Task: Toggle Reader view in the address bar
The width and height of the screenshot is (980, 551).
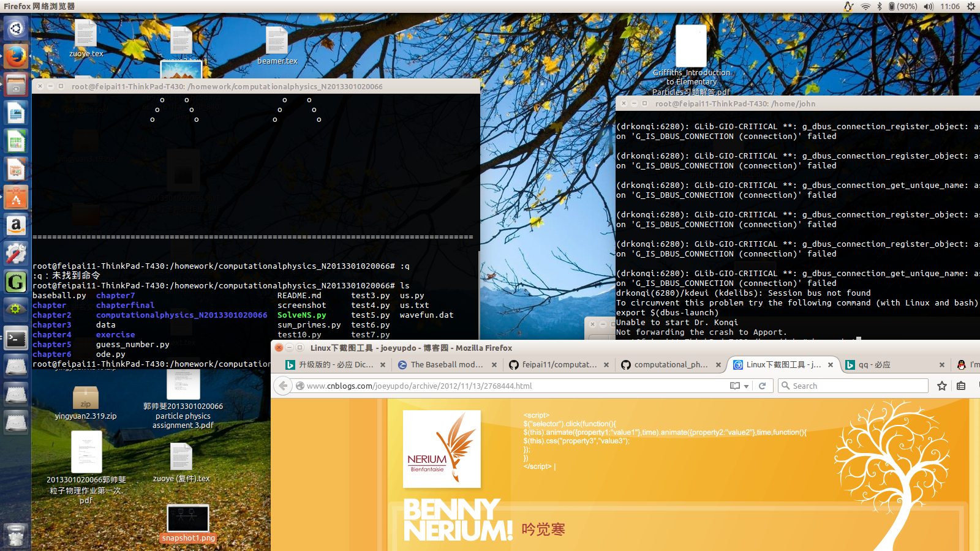Action: 735,386
